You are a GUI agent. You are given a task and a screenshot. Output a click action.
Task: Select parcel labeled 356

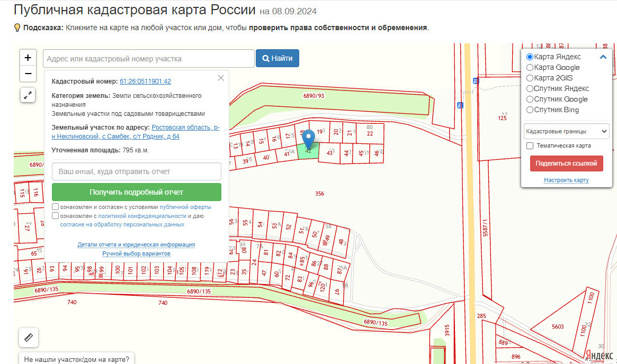319,194
